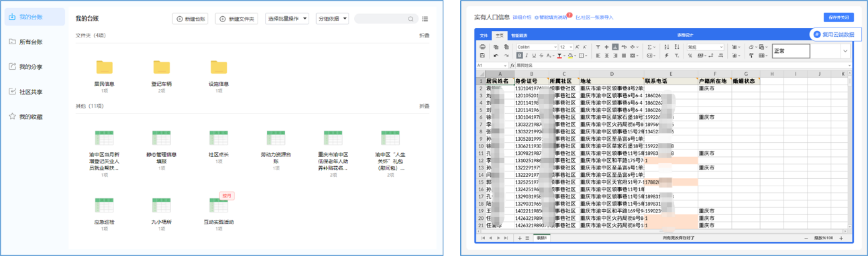Open the cell borders dropdown

583,56
